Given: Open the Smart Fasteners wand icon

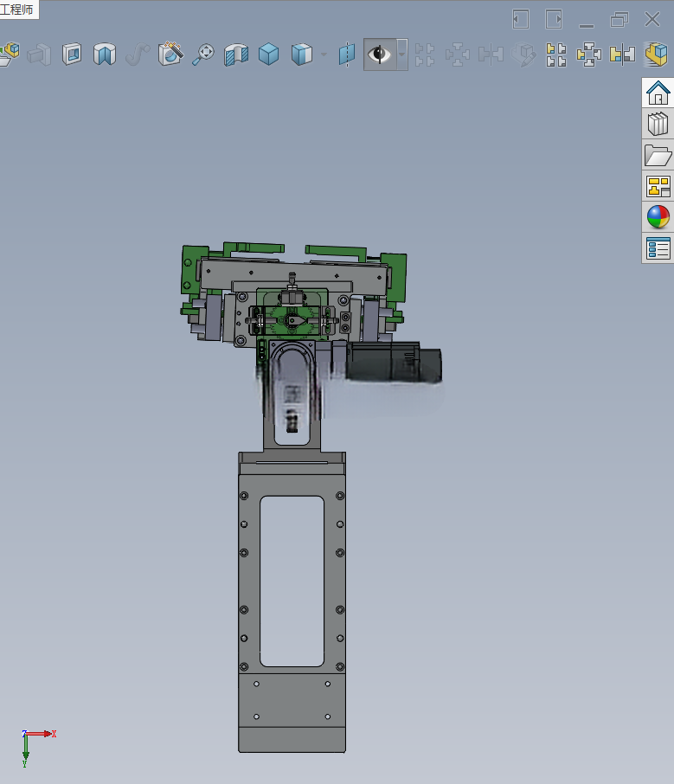Looking at the screenshot, I should [170, 54].
